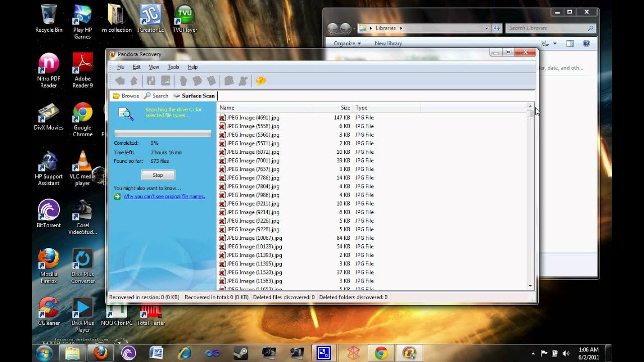The height and width of the screenshot is (362, 644).
Task: Open the Google Chrome taskbar icon
Action: [x=381, y=353]
